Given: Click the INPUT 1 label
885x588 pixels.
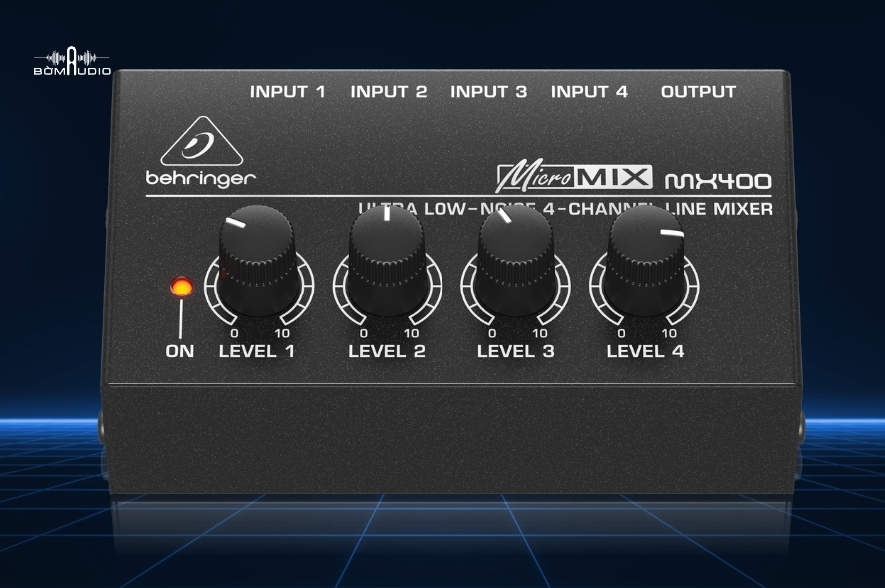Looking at the screenshot, I should [x=288, y=92].
